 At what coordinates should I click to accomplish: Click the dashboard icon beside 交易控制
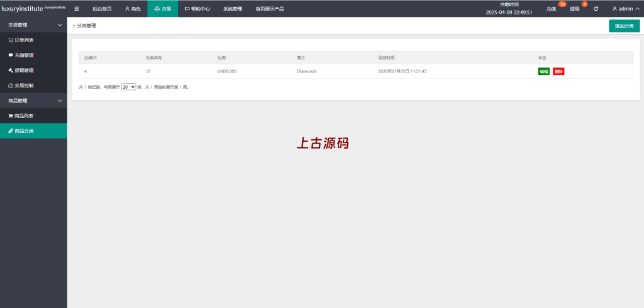click(11, 86)
